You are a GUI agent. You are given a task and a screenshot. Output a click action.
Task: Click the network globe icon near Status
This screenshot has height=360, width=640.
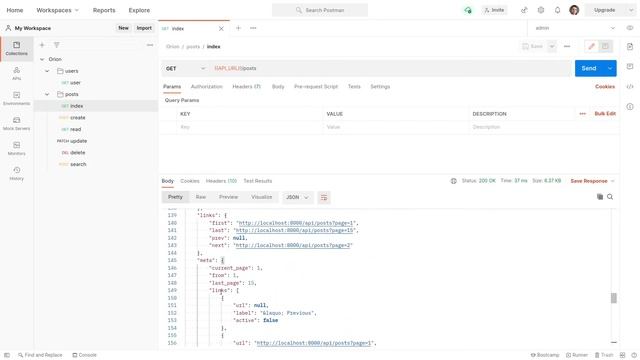453,181
